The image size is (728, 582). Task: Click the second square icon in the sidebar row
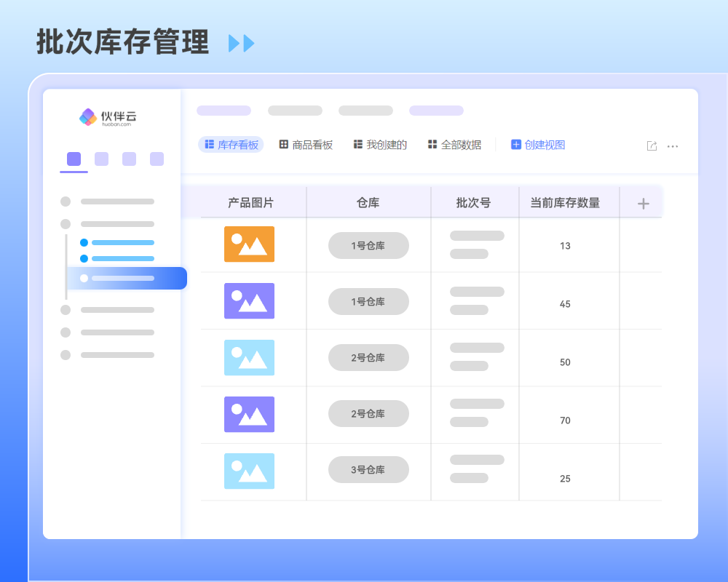click(x=101, y=158)
